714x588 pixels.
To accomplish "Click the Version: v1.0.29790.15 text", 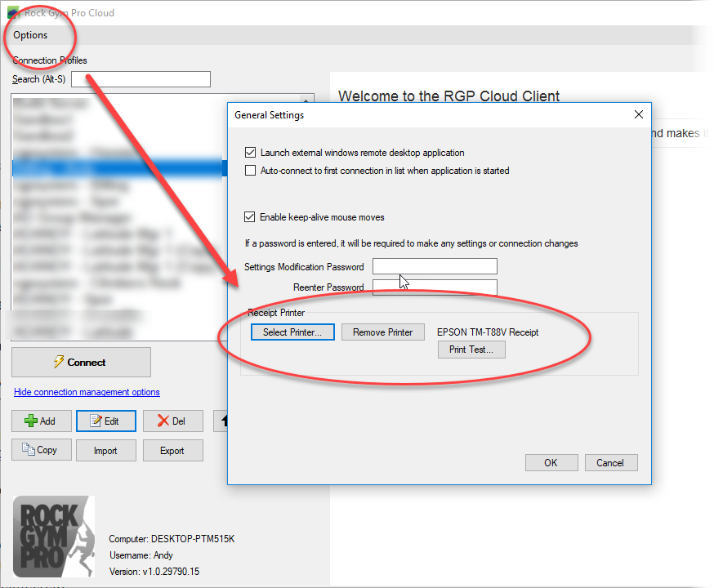I will [x=154, y=572].
